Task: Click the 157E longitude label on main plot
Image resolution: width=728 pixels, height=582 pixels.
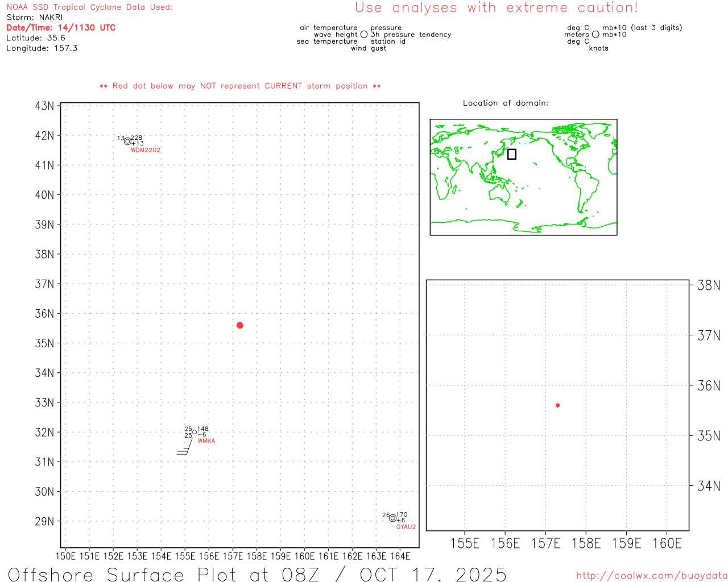Action: (233, 556)
